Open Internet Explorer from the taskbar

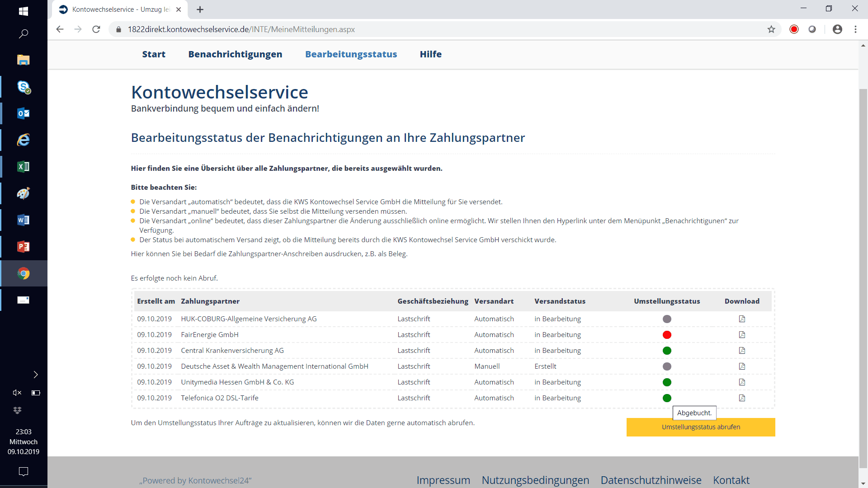pos(24,140)
